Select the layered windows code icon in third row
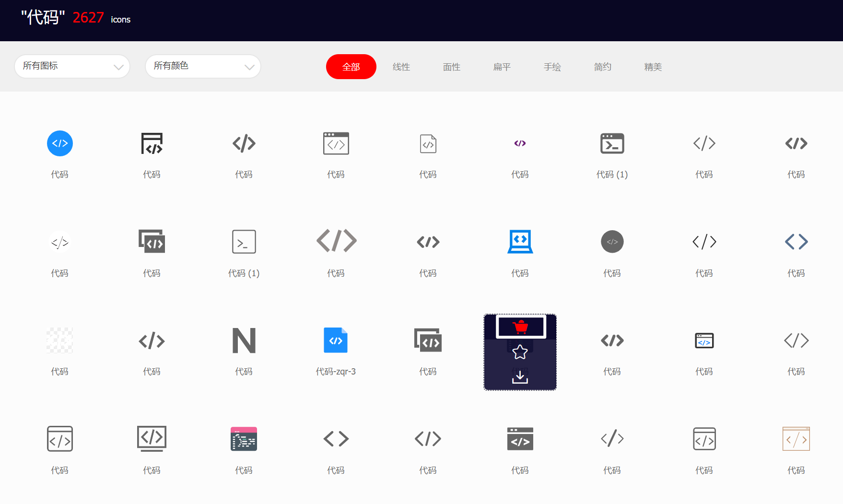This screenshot has width=843, height=504. click(x=428, y=340)
